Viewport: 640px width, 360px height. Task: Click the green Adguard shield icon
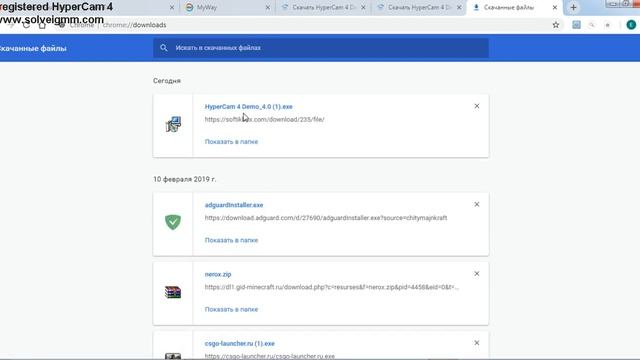tap(173, 222)
